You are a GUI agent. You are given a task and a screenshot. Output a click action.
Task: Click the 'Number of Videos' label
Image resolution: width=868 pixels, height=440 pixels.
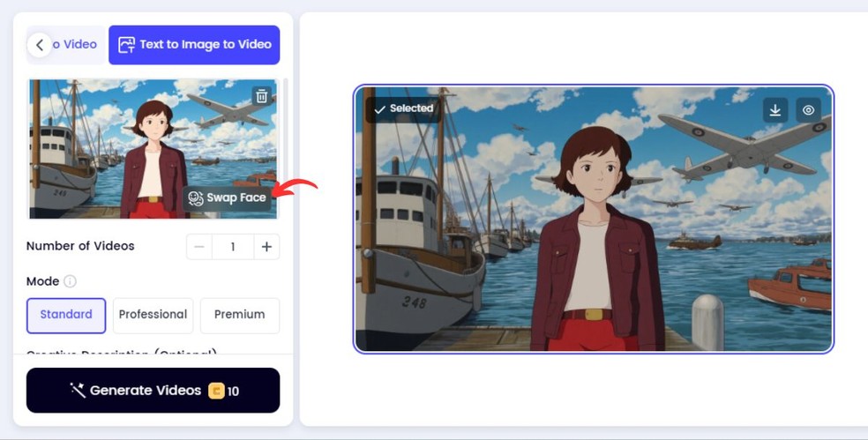pos(80,246)
